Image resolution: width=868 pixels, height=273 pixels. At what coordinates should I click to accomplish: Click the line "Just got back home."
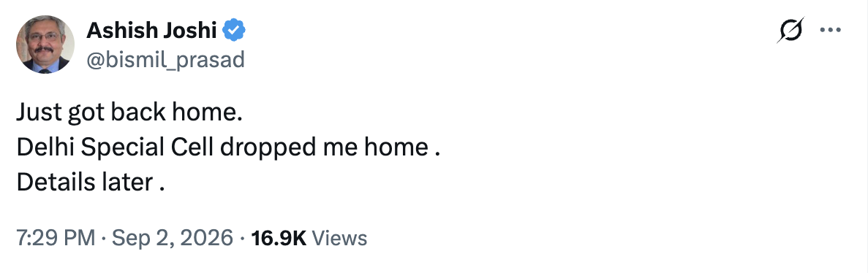129,112
